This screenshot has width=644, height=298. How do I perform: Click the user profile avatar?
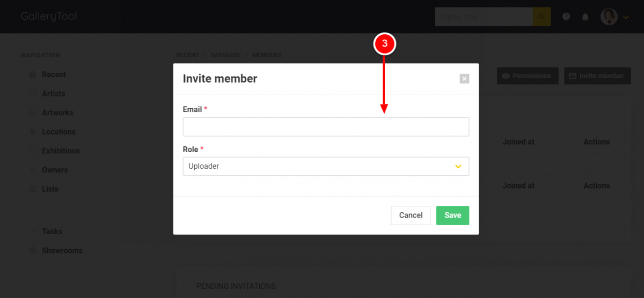[609, 17]
